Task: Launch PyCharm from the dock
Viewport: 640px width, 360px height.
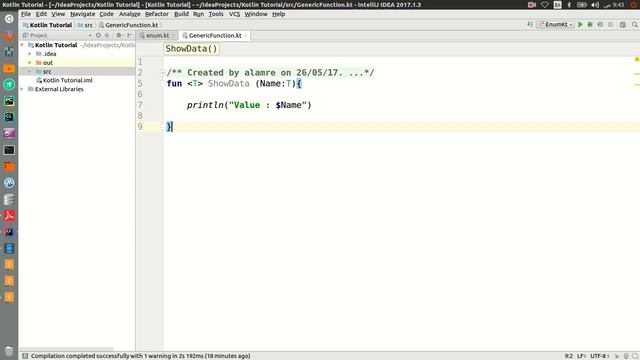Action: click(9, 101)
